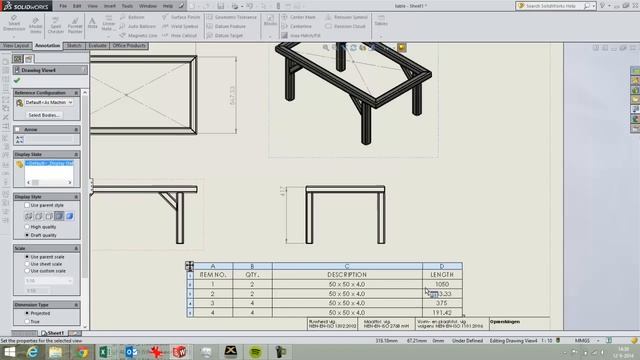Viewport: 640px width, 360px height.
Task: Add a Center Mark
Action: point(299,17)
